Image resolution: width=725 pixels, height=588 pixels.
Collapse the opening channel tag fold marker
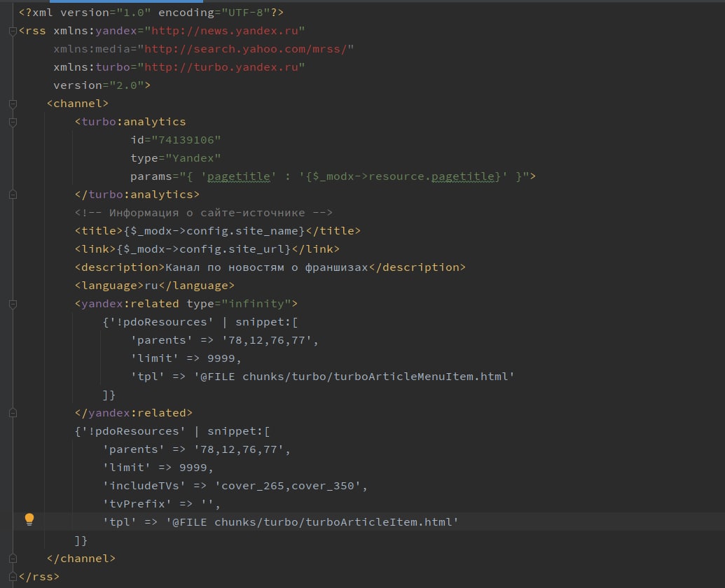pos(13,104)
